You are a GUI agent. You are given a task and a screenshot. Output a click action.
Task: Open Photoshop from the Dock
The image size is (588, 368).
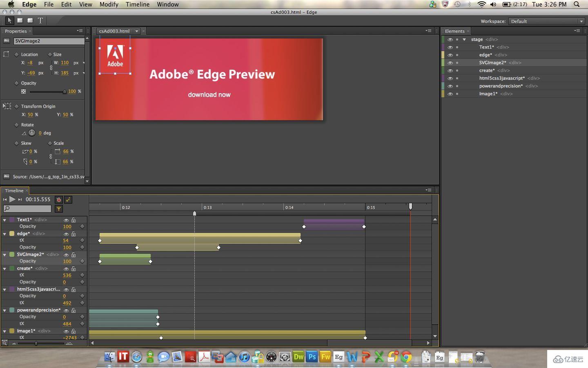coord(312,357)
